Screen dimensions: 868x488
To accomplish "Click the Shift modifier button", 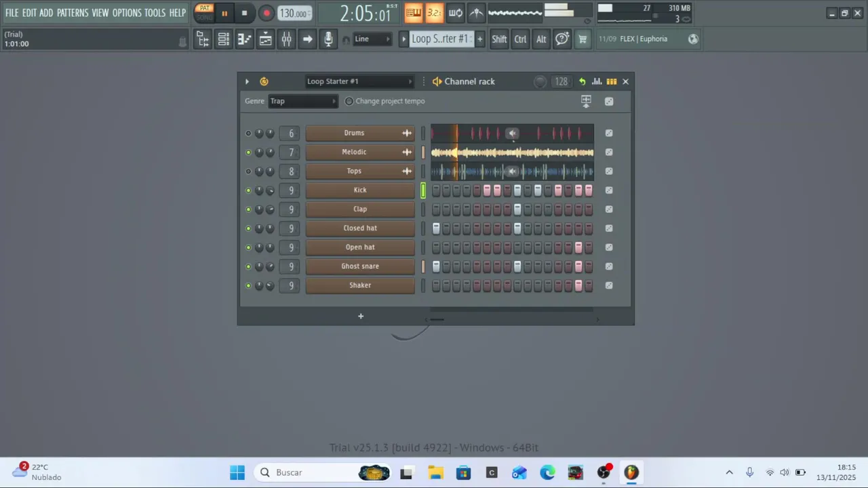I will pyautogui.click(x=499, y=39).
